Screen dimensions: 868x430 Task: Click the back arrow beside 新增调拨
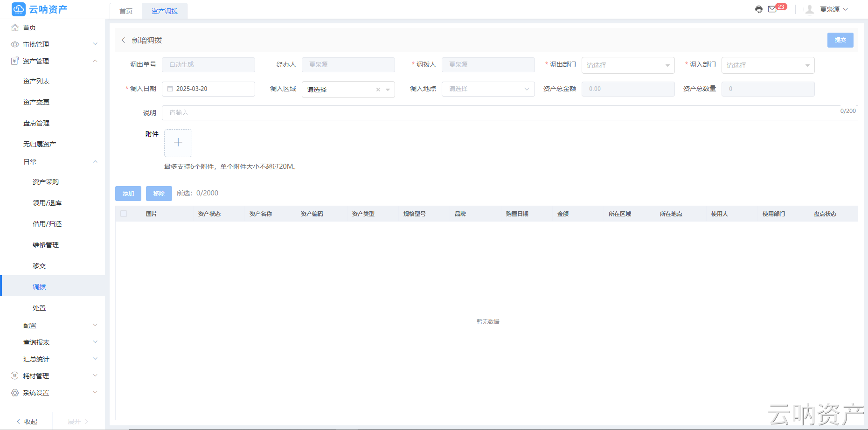point(124,40)
